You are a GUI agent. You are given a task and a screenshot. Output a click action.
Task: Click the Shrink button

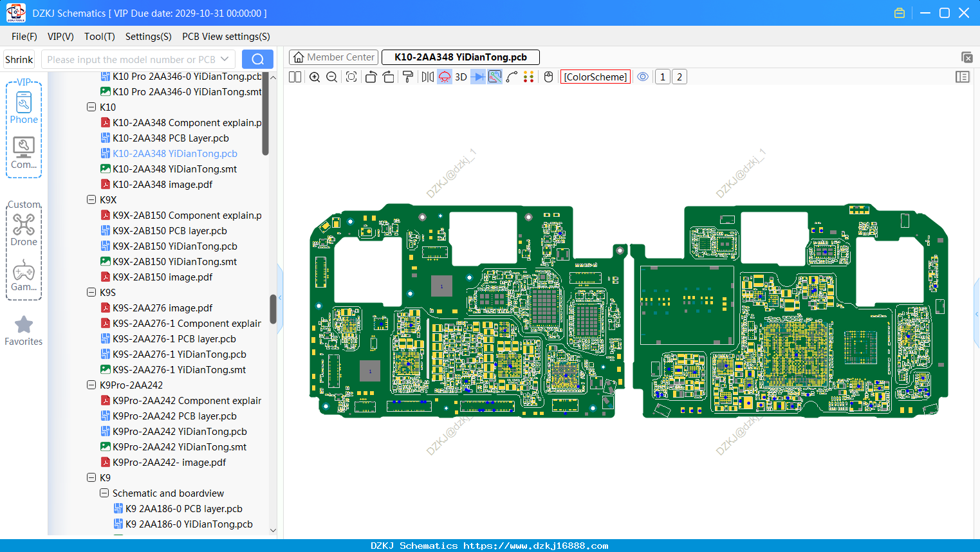pos(19,59)
